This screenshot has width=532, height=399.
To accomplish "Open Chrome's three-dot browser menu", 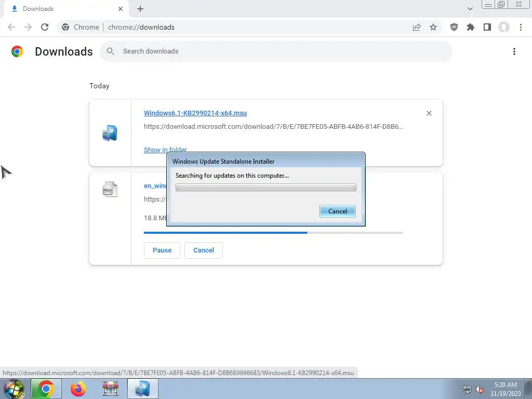I will (521, 27).
